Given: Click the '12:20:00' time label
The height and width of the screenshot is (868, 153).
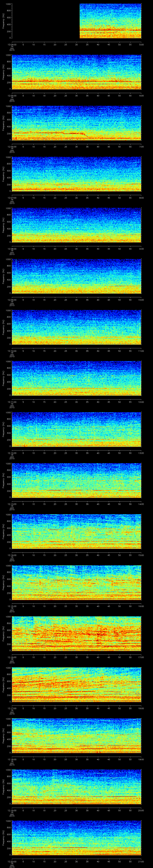Looking at the screenshot, I should (x=12, y=861).
